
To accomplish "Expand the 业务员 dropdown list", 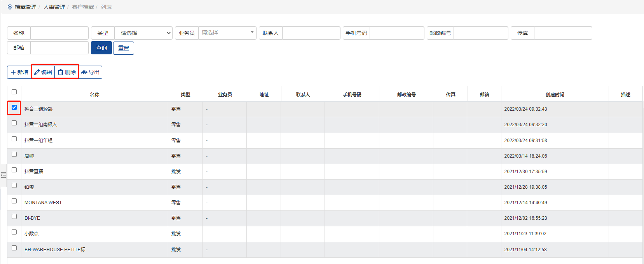I will pyautogui.click(x=227, y=33).
